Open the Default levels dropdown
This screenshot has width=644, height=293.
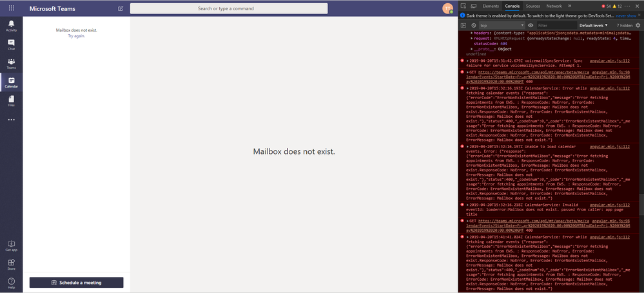click(x=593, y=26)
